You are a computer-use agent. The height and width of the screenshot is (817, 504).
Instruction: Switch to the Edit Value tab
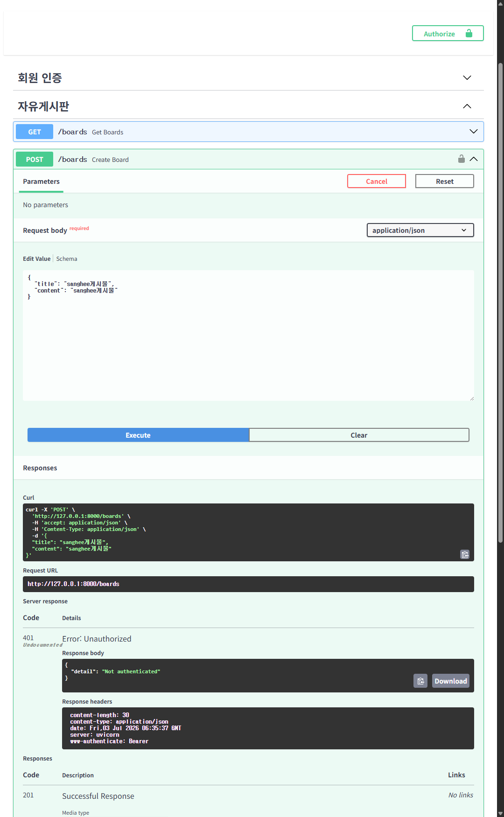[x=36, y=258]
